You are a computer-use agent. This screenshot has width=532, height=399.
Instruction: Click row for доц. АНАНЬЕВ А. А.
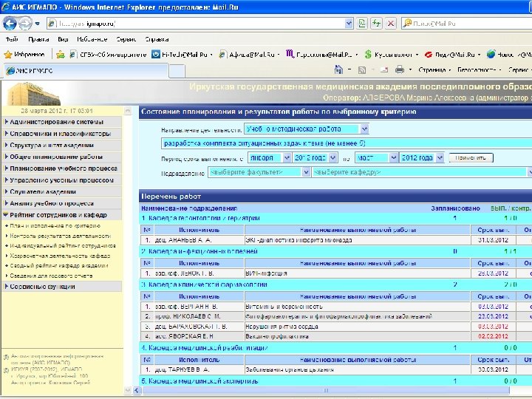click(336, 240)
